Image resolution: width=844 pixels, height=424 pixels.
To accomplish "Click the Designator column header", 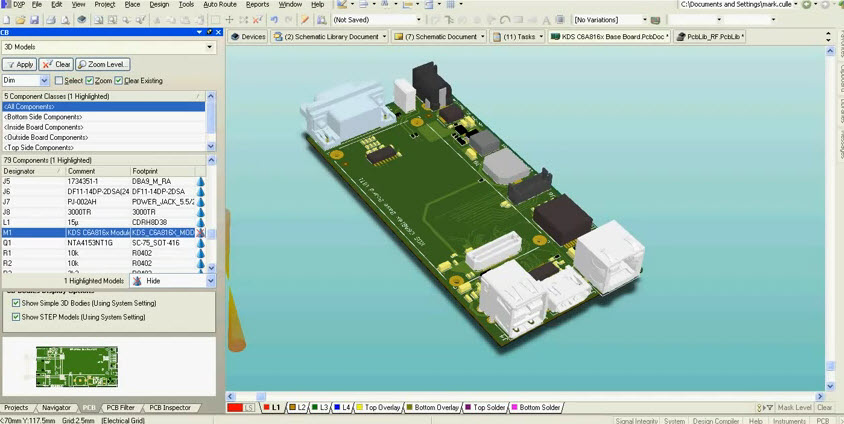I will (34, 171).
